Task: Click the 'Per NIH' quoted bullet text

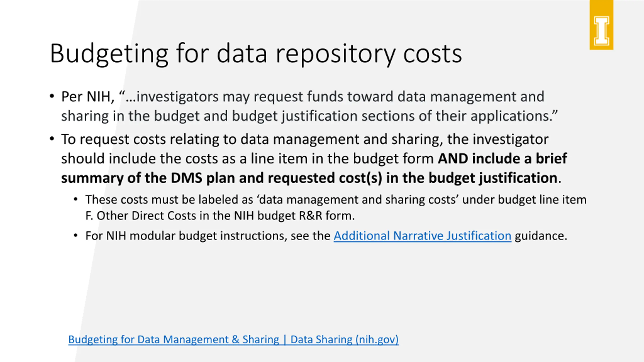Action: [309, 106]
